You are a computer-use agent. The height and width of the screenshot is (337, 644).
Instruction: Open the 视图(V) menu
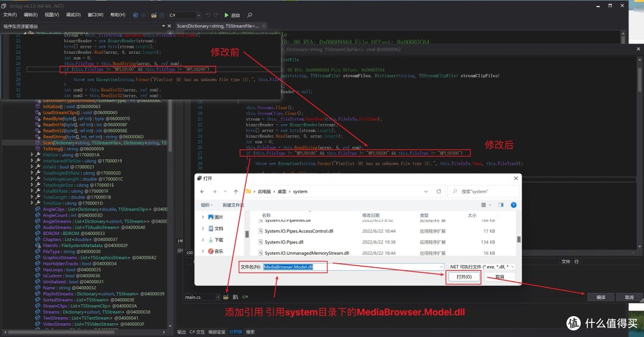52,15
